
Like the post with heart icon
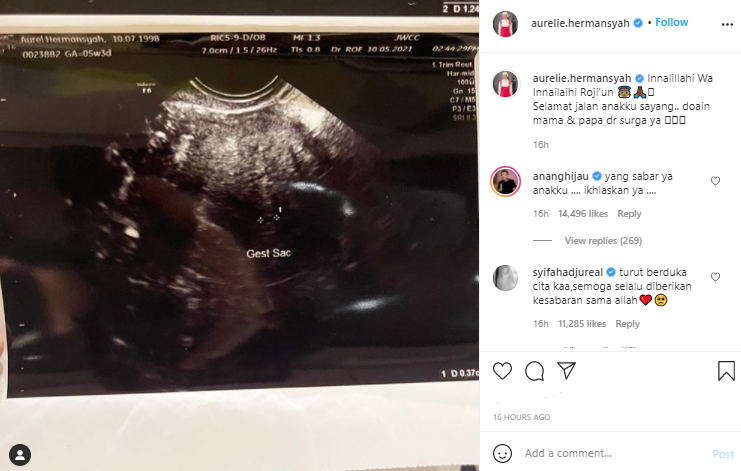[x=502, y=371]
